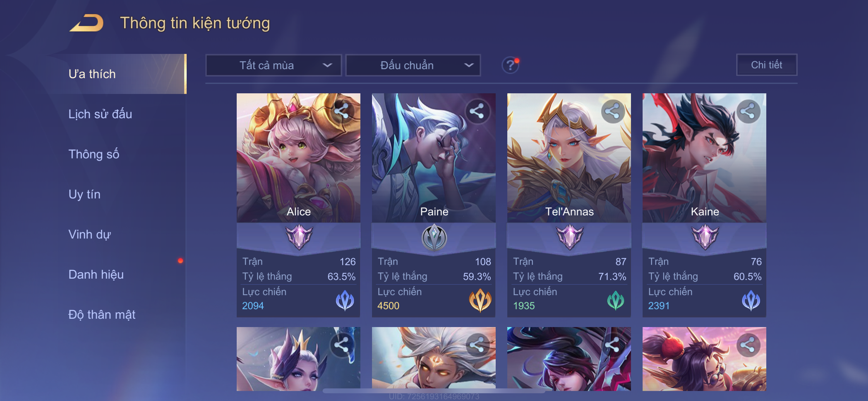Click Alice's purple mastery badge

299,237
